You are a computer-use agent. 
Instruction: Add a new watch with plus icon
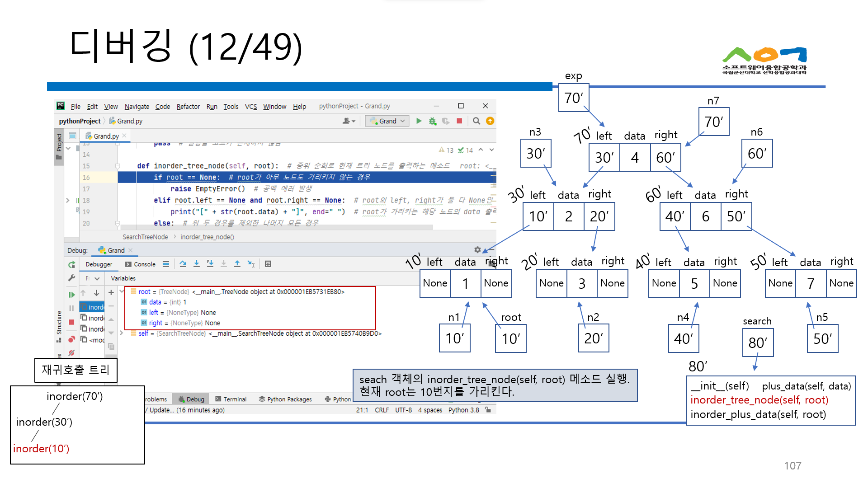click(x=111, y=293)
